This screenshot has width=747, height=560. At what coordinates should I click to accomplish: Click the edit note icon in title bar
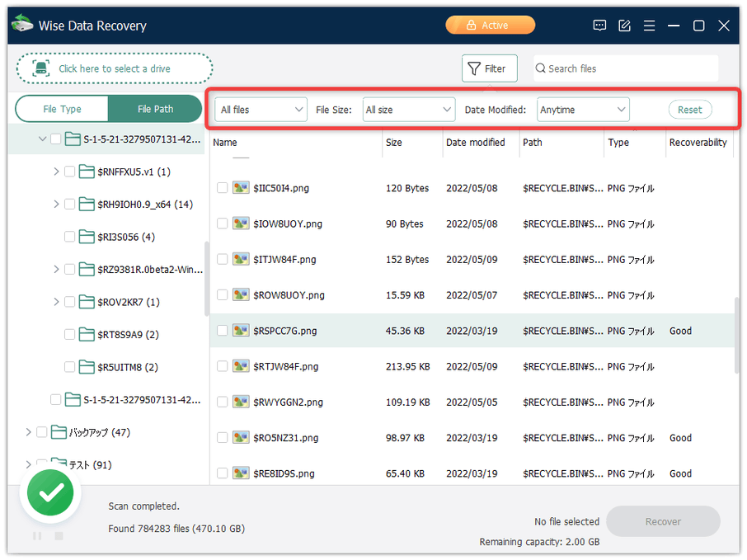[624, 26]
